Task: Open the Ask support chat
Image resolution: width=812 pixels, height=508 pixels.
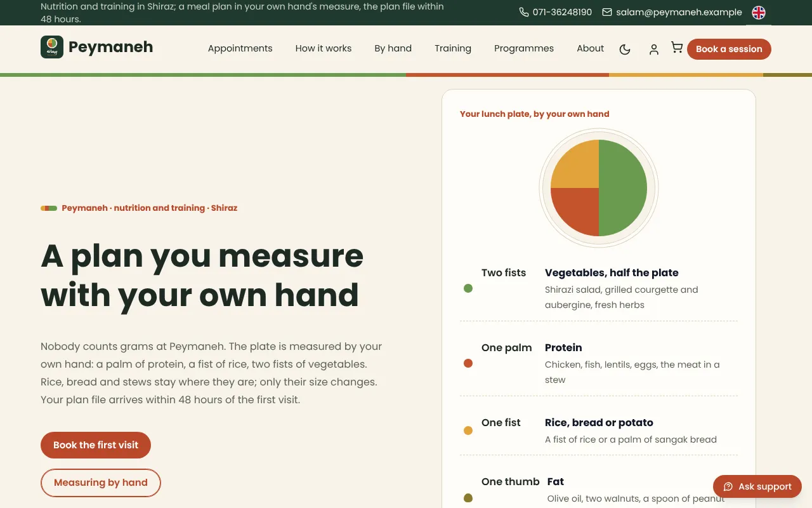Action: 757,486
